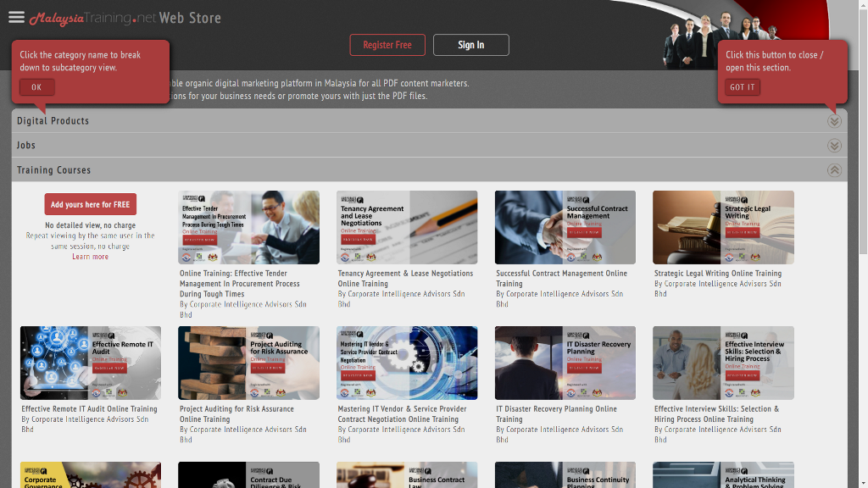Screen dimensions: 868x488
Task: Click Effective Remote IT Audit Online Training title
Action: click(90, 409)
